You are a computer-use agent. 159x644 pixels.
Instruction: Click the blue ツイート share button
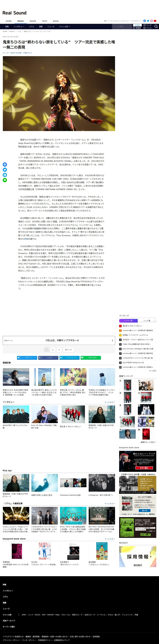pos(27,358)
